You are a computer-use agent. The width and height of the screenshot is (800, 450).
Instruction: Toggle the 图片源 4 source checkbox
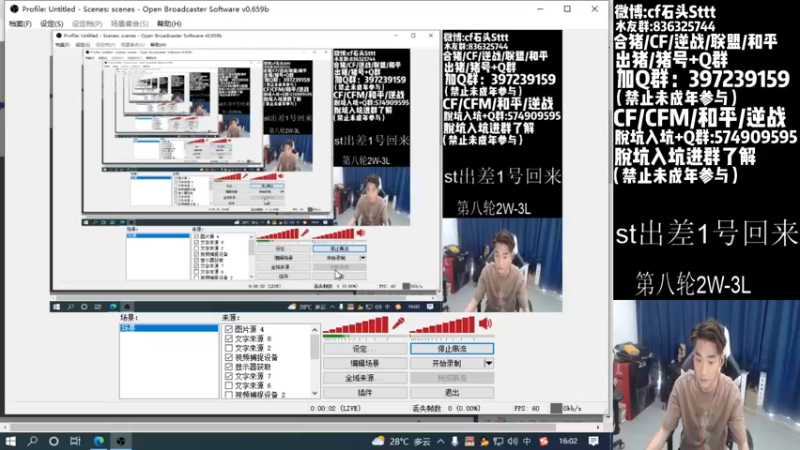point(229,329)
